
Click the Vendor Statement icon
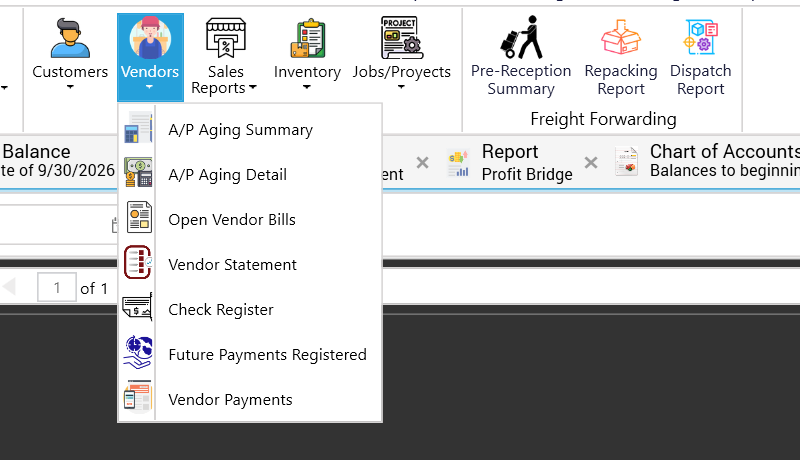[x=138, y=262]
